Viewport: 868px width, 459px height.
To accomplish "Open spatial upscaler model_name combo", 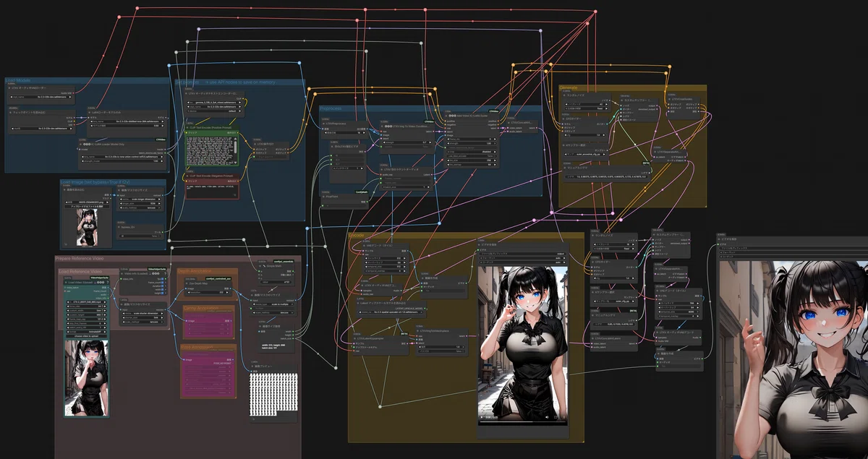I will click(391, 312).
